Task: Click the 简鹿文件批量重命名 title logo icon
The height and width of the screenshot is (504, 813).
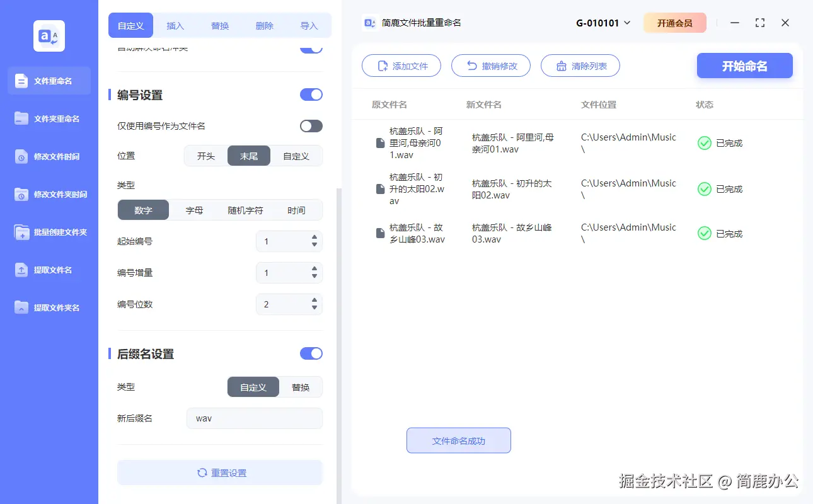Action: 370,23
